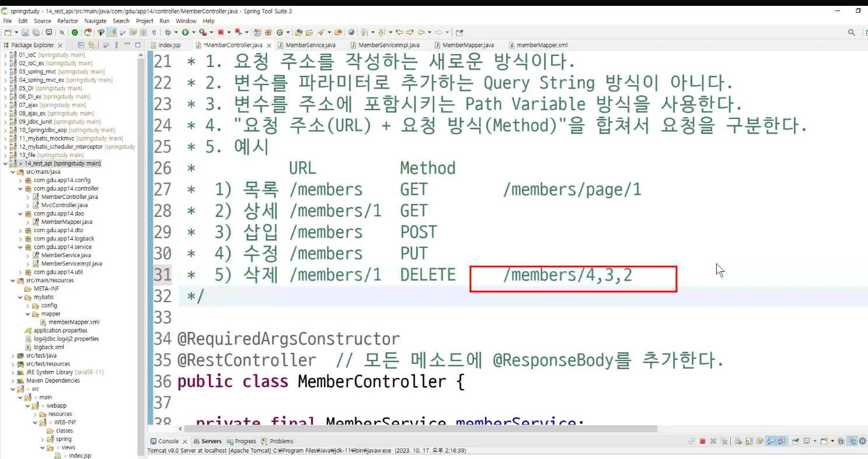This screenshot has width=868, height=459.
Task: Toggle Word Wrap in Console toolbar
Action: coord(759,441)
